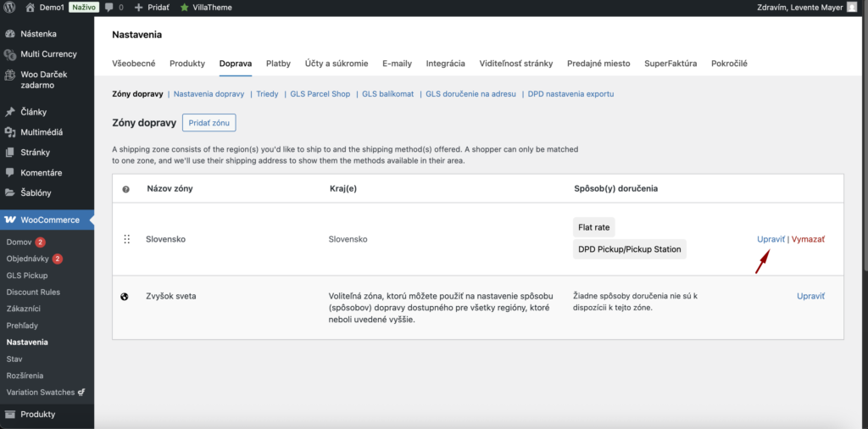Click the drag handle for Slovensko zone

point(126,240)
